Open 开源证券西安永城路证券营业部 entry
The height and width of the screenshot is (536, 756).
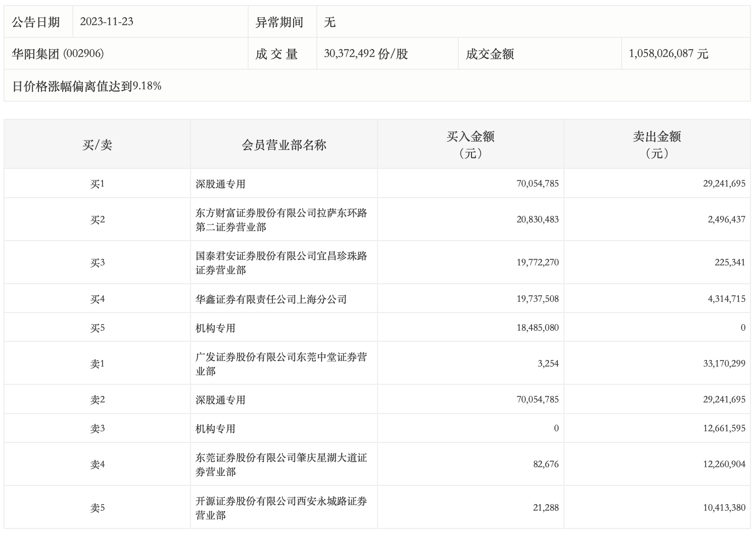click(x=281, y=508)
